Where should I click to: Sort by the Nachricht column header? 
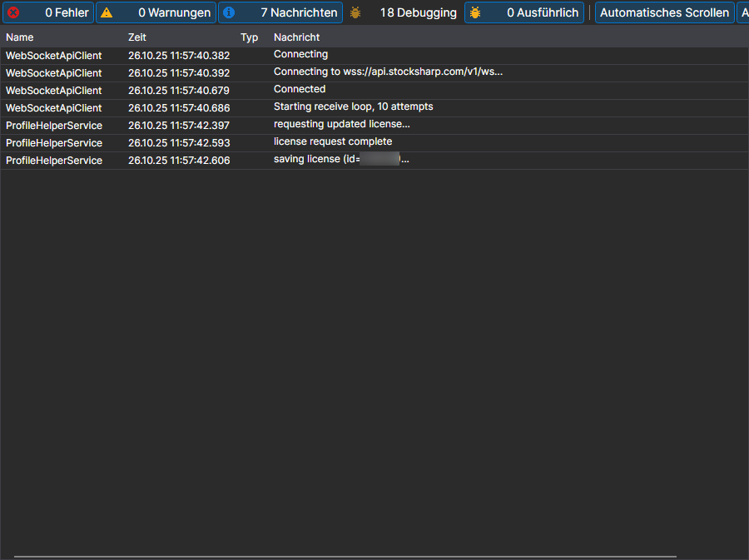pyautogui.click(x=296, y=37)
